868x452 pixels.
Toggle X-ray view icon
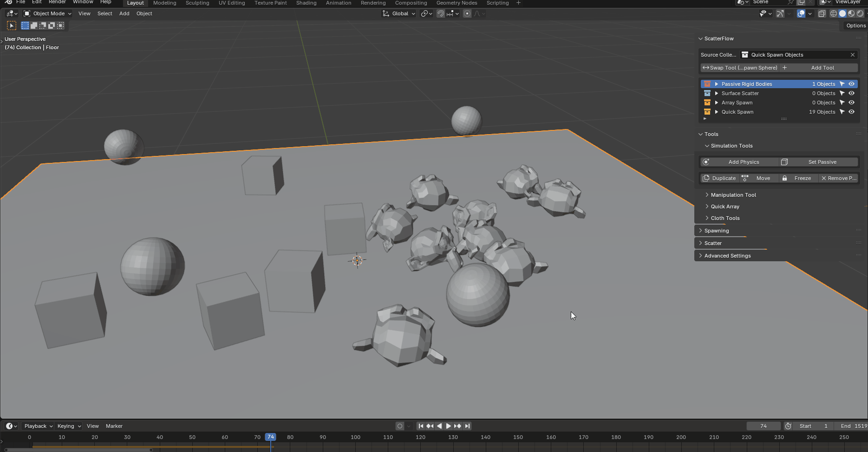(x=822, y=13)
